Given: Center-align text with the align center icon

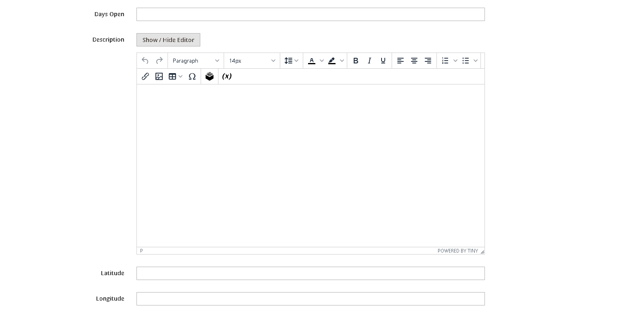Looking at the screenshot, I should click(x=414, y=61).
